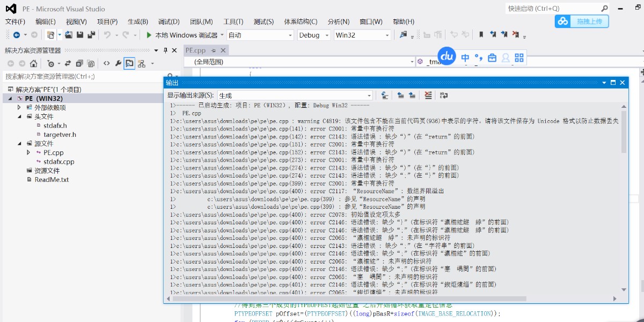Screen dimensions: 644x322
Task: Open Properties wrench icon in Solution Explorer
Action: coord(118,63)
